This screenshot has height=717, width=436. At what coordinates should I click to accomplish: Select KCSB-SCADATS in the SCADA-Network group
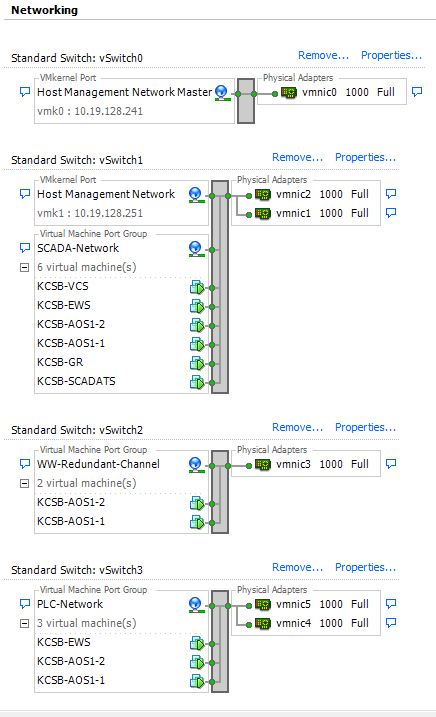[x=76, y=381]
